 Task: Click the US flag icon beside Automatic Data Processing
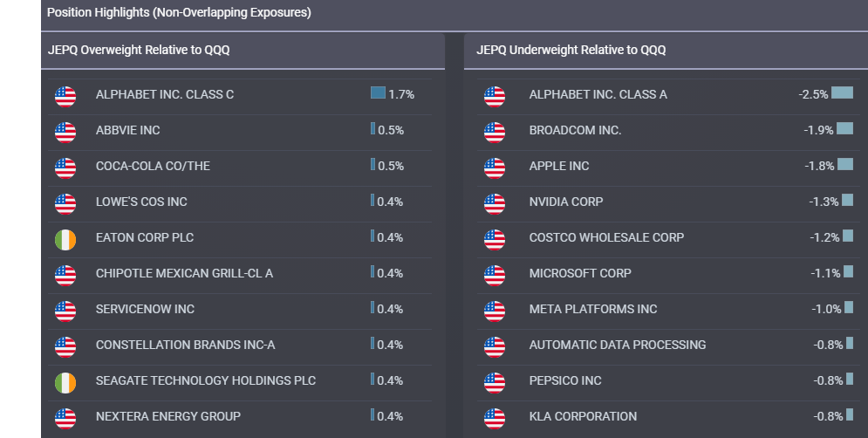(x=495, y=347)
